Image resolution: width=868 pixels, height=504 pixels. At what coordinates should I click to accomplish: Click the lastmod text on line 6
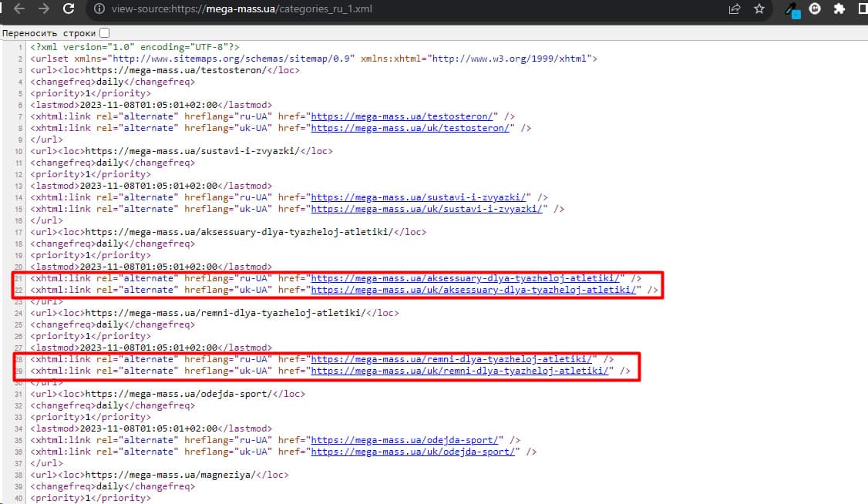click(x=151, y=105)
